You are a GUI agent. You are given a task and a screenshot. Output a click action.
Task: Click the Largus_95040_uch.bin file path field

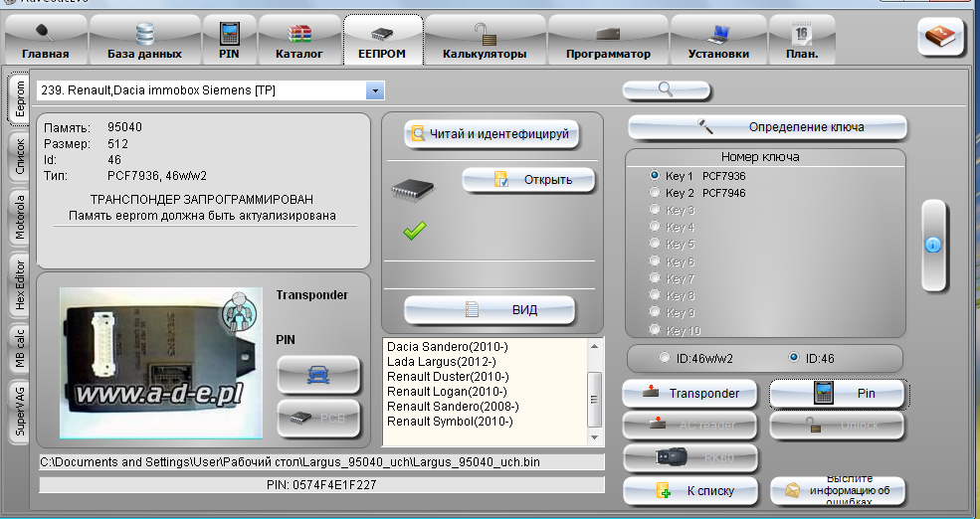322,462
